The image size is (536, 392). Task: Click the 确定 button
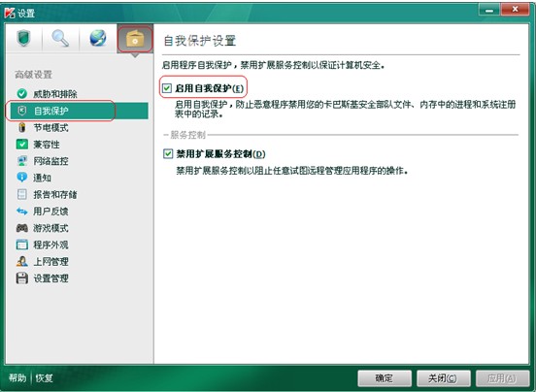click(385, 378)
